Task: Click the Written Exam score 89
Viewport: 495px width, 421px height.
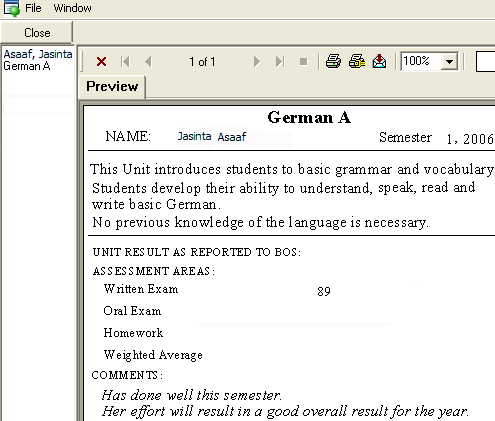Action: [324, 292]
